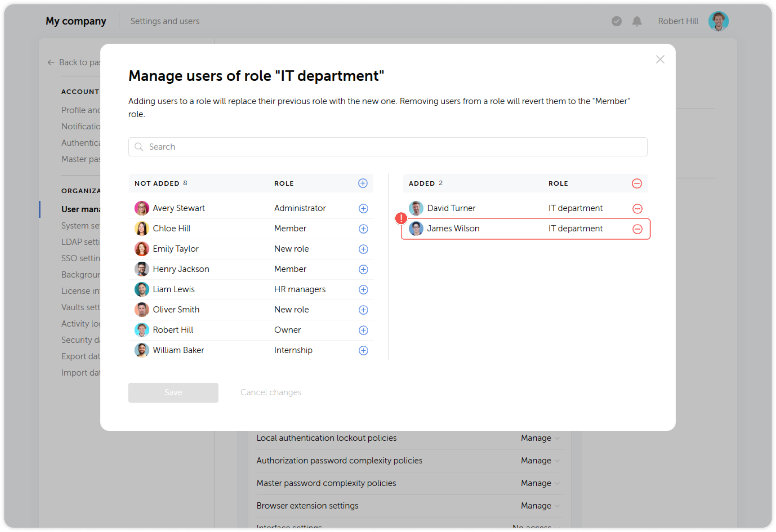The image size is (776, 532).
Task: Remove James Wilson from the added list
Action: (638, 229)
